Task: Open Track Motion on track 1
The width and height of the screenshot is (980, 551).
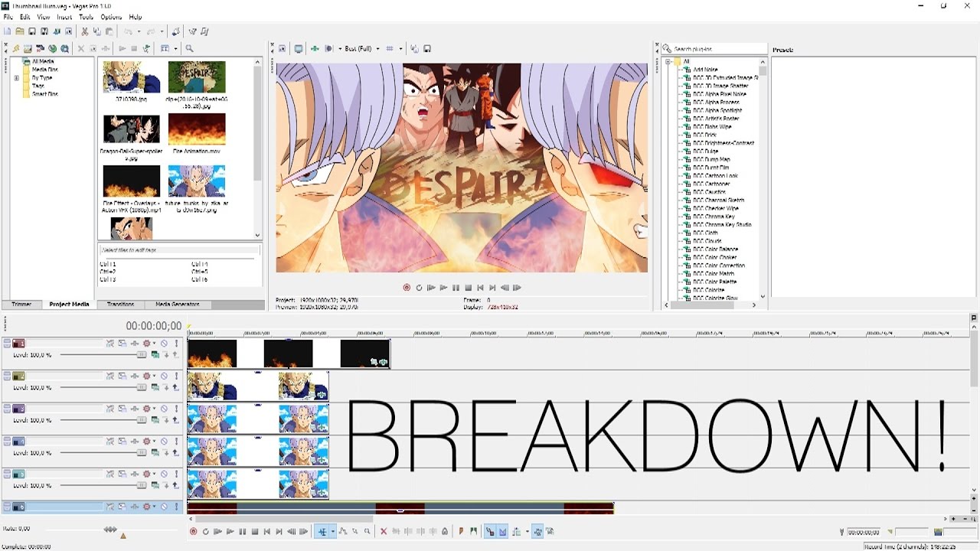Action: tap(122, 344)
